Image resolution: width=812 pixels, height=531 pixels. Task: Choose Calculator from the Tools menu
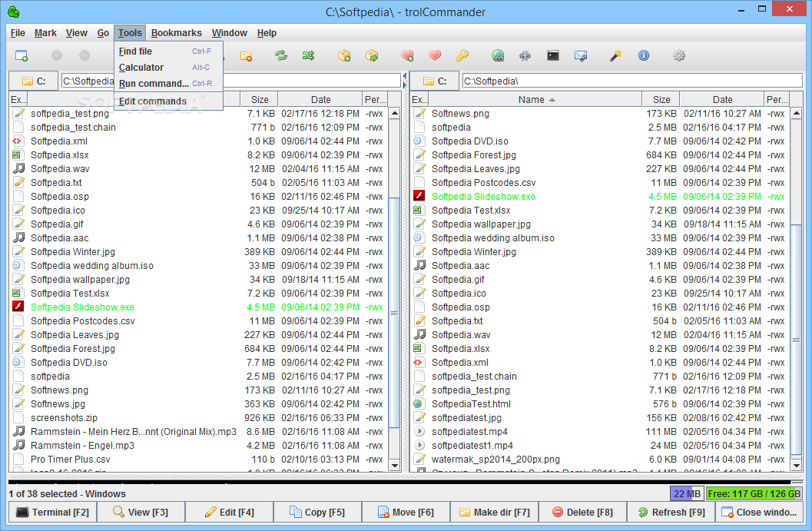click(169, 68)
